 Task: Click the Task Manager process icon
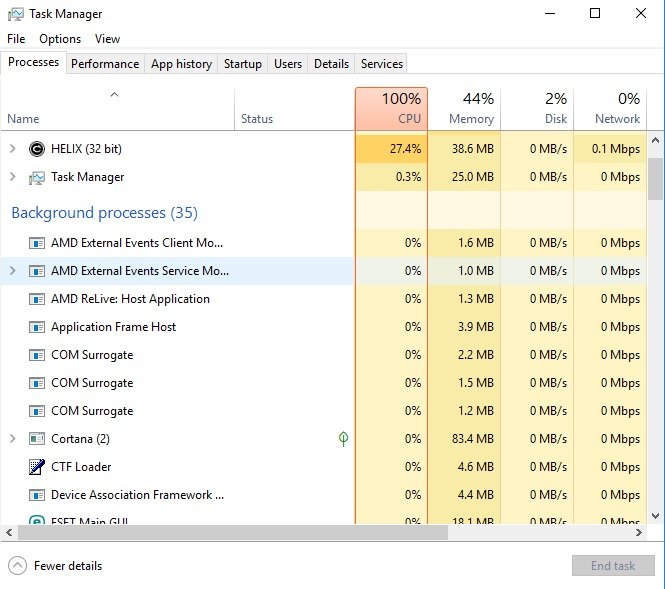coord(37,177)
